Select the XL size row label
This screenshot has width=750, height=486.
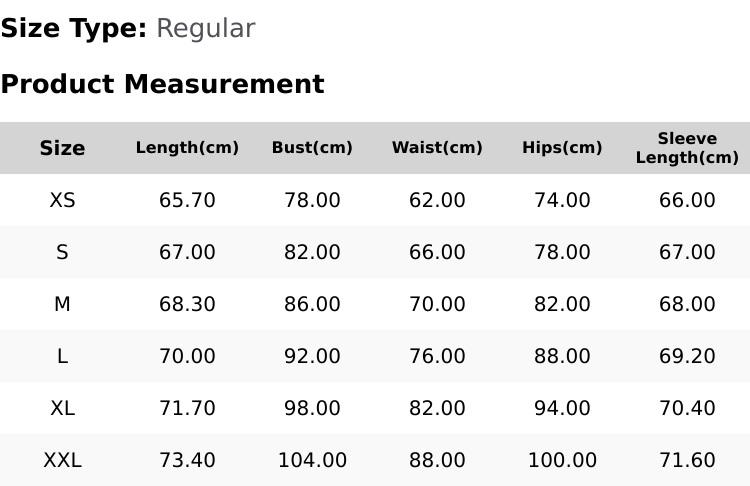[x=62, y=409]
